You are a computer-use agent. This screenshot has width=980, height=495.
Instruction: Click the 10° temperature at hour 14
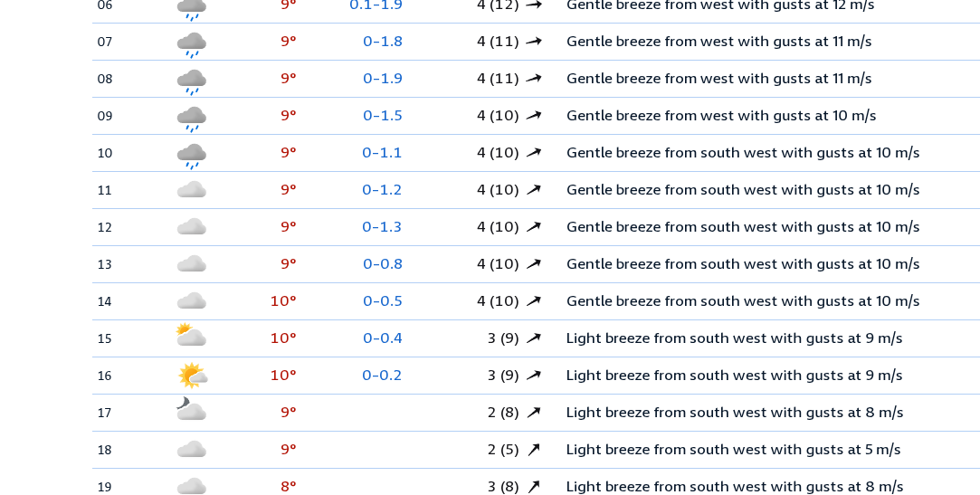coord(283,301)
